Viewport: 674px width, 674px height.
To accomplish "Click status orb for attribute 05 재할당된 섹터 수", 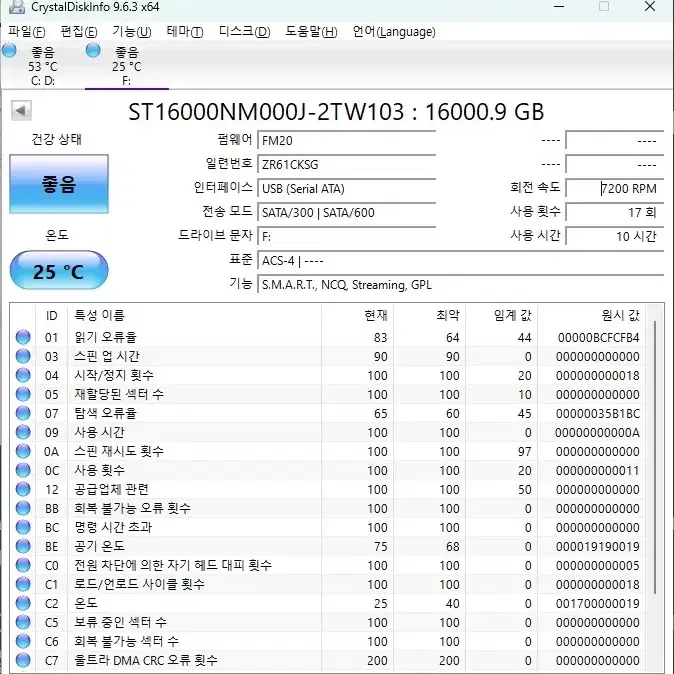I will [23, 394].
